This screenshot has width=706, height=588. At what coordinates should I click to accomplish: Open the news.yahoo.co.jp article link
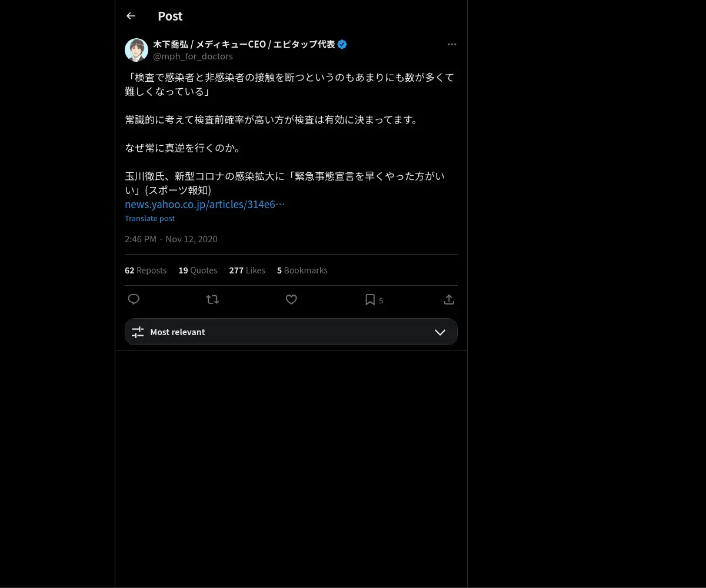point(205,205)
